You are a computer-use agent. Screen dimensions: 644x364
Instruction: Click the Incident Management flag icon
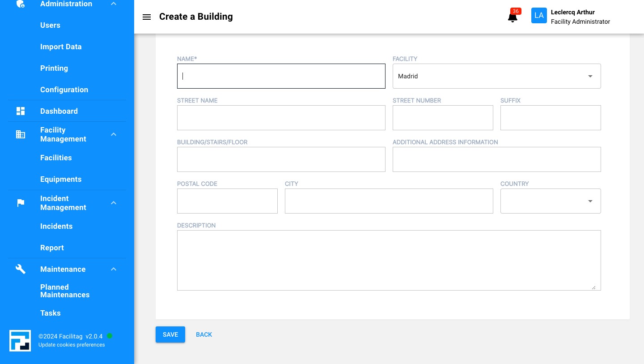pos(21,203)
